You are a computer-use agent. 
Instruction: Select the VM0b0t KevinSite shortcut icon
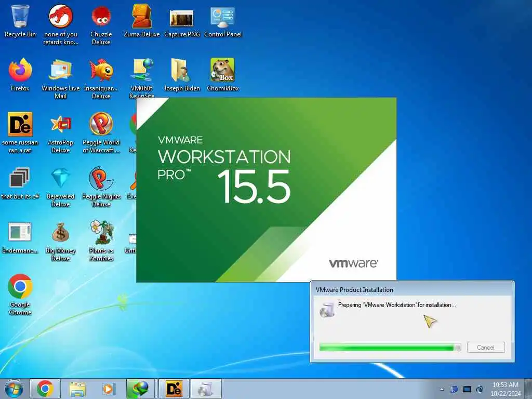(141, 78)
